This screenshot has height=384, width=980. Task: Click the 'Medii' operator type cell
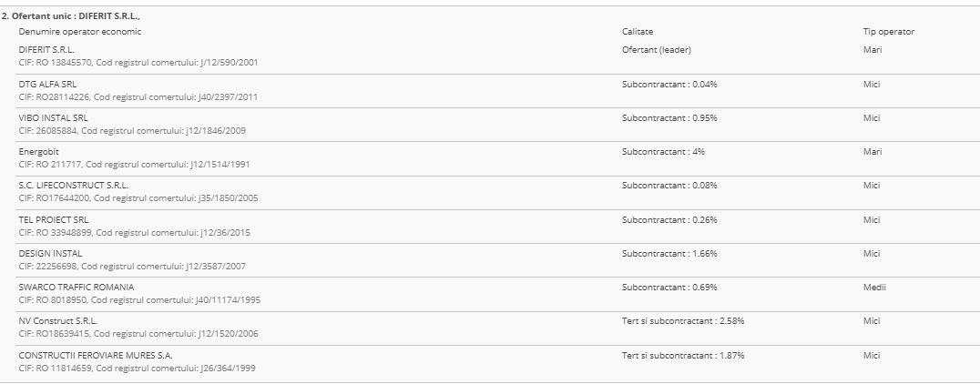874,287
